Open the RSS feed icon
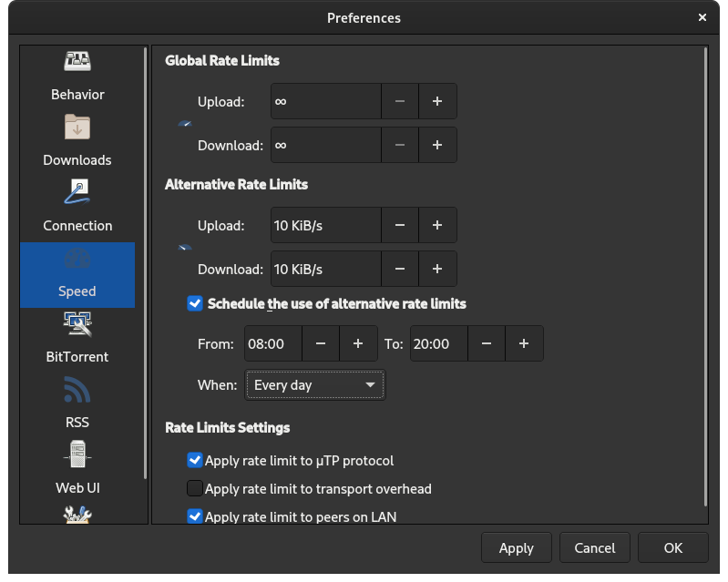The height and width of the screenshot is (582, 728). (x=77, y=390)
